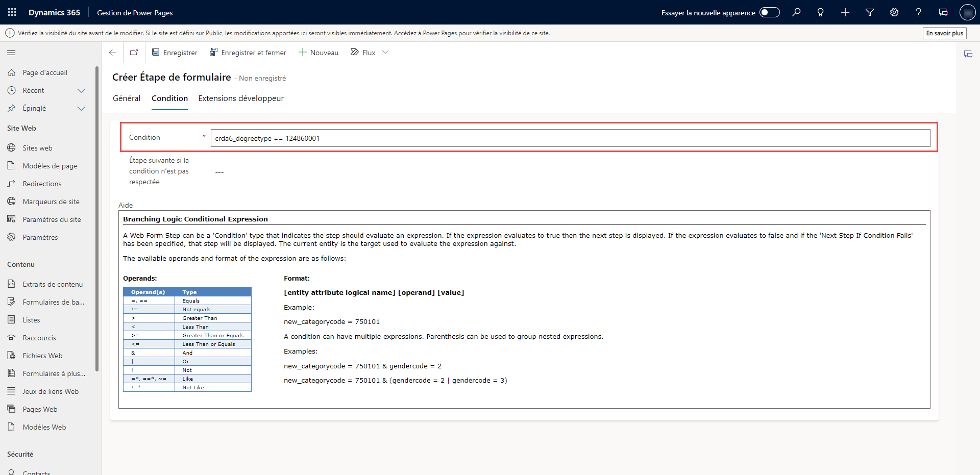Click the En savoir plus button
980x475 pixels.
point(945,33)
